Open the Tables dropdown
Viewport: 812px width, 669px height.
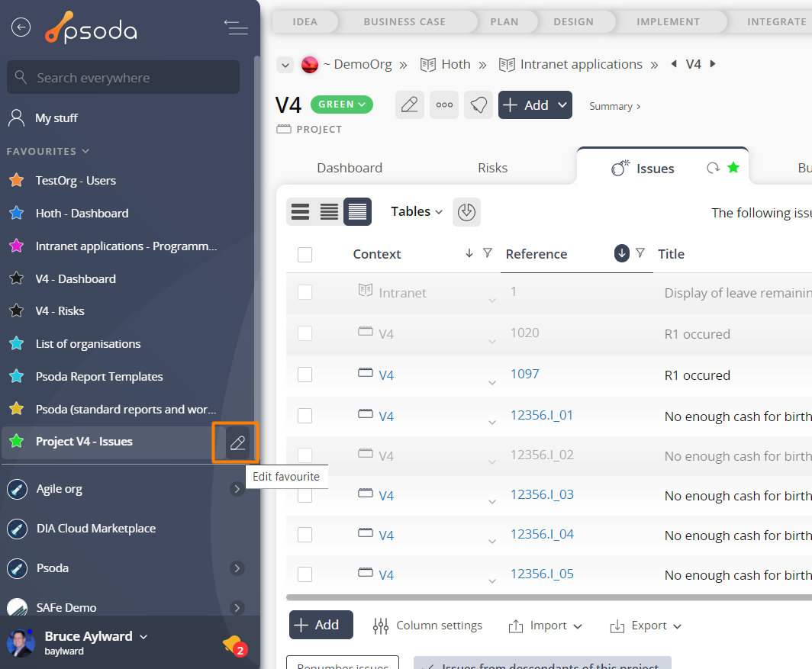point(417,211)
